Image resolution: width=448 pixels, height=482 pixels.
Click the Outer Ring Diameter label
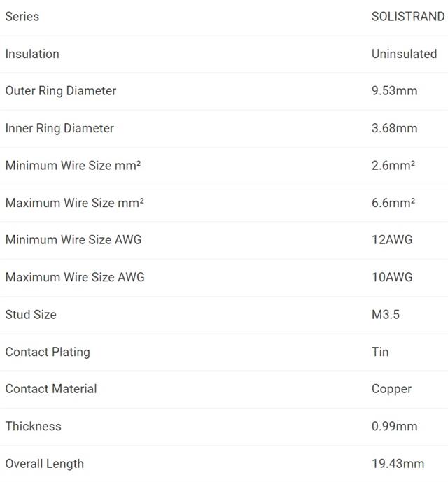point(61,92)
